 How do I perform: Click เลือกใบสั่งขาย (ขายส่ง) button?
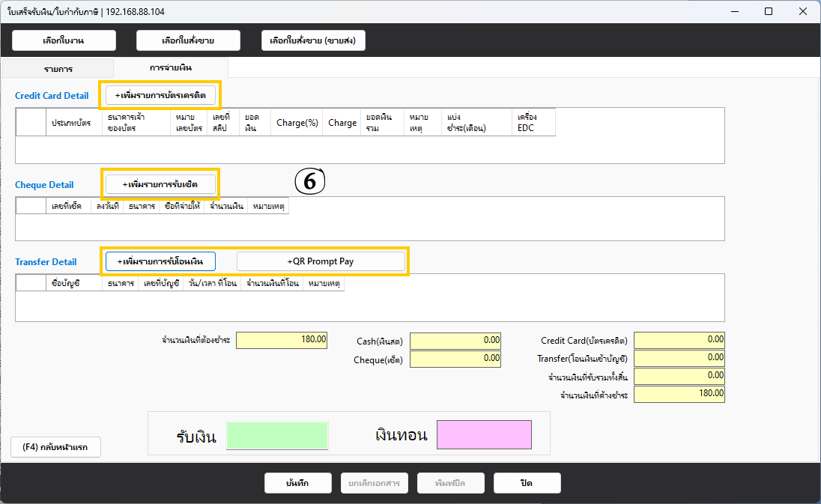tap(313, 40)
